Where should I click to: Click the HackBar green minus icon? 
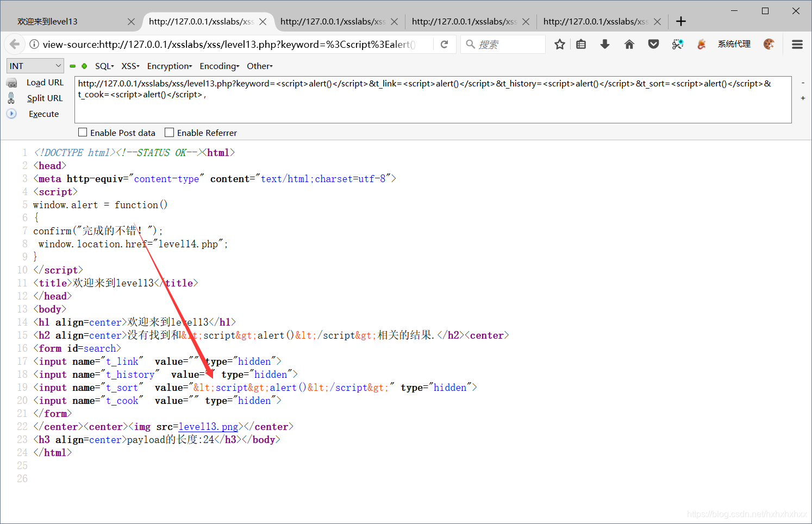[x=73, y=66]
